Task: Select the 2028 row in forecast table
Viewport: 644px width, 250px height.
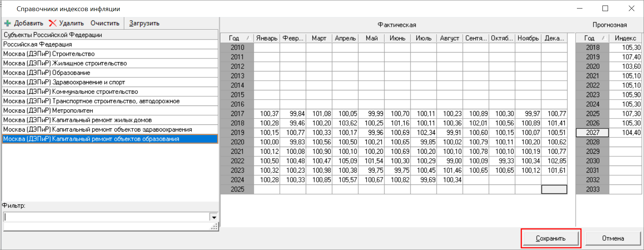Action: (592, 142)
